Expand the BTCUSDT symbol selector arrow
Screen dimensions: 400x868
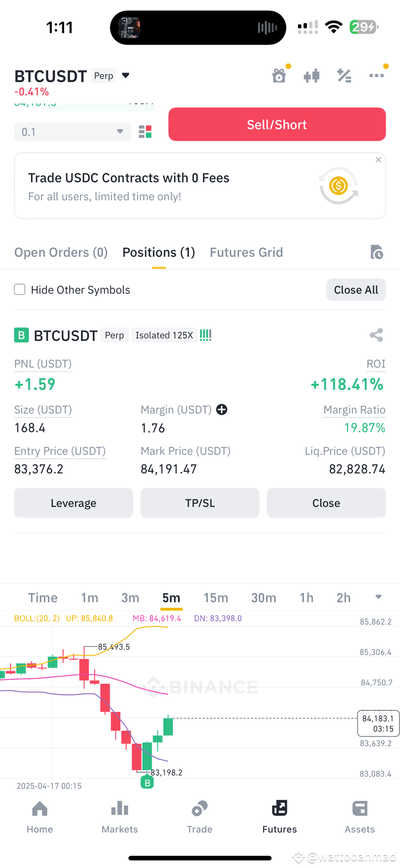[x=126, y=75]
